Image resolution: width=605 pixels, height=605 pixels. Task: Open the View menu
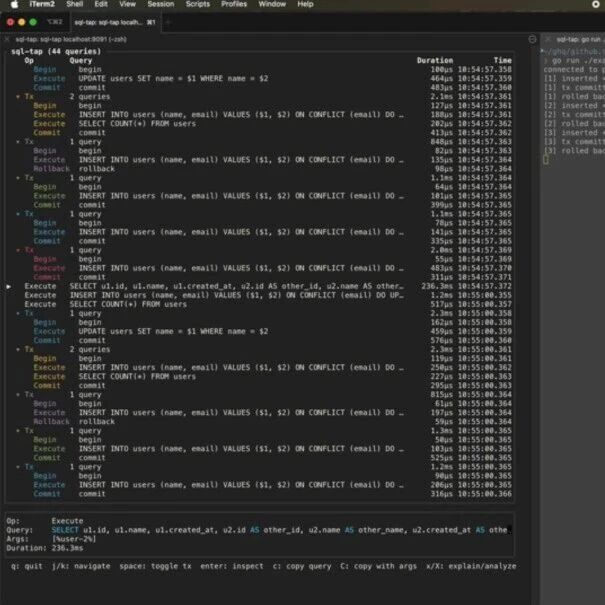pyautogui.click(x=127, y=4)
